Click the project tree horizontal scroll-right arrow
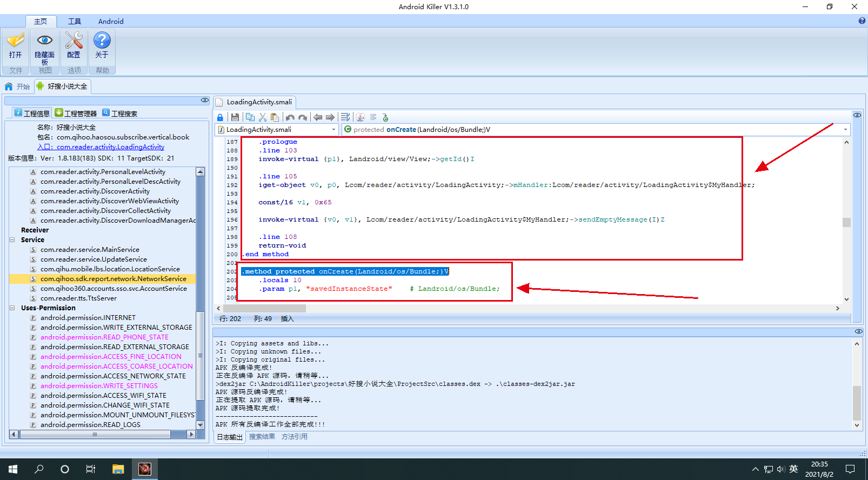This screenshot has width=868, height=480. pyautogui.click(x=191, y=434)
